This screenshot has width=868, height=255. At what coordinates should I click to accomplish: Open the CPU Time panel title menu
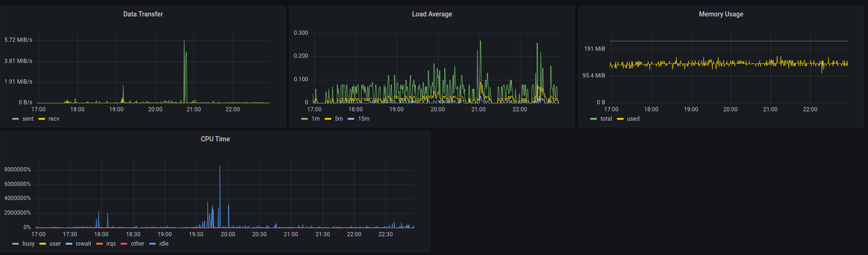click(215, 139)
